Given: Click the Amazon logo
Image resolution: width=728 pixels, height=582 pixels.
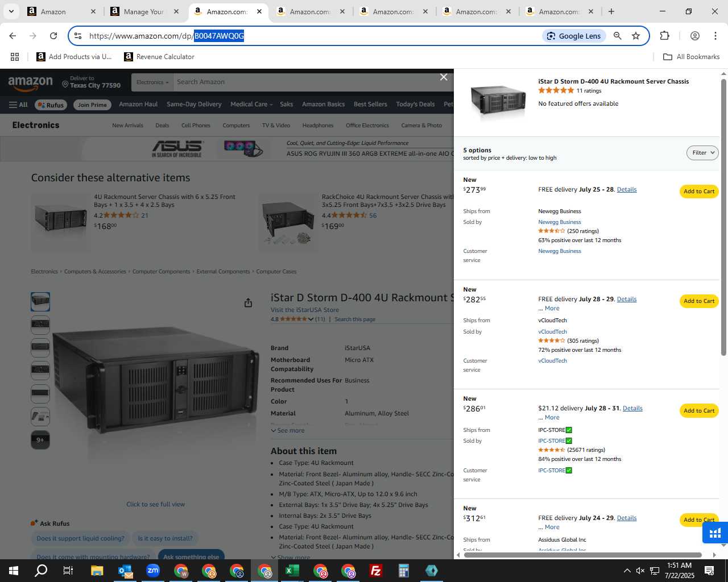Looking at the screenshot, I should tap(31, 84).
